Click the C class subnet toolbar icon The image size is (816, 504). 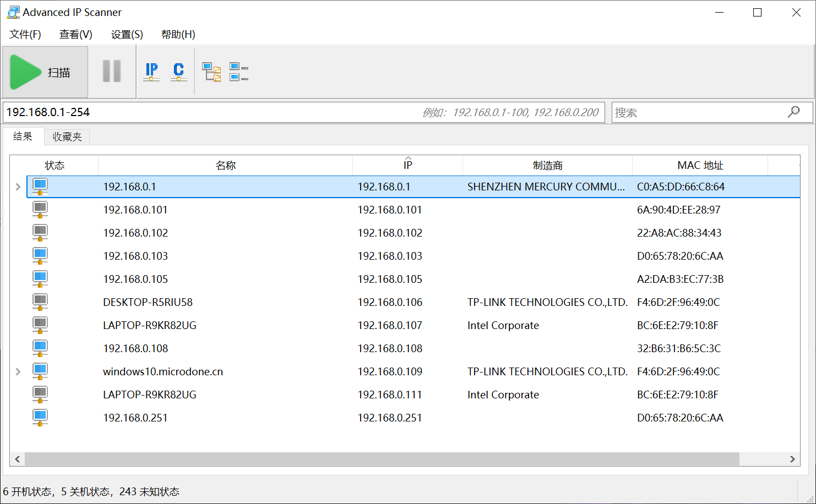click(178, 72)
